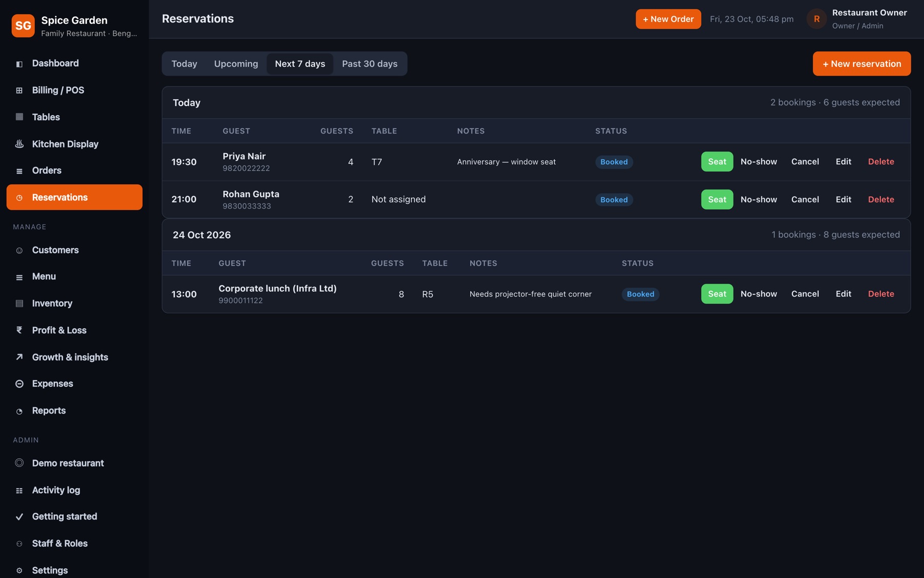Click the Activity log icon
This screenshot has height=578, width=924.
pyautogui.click(x=19, y=490)
